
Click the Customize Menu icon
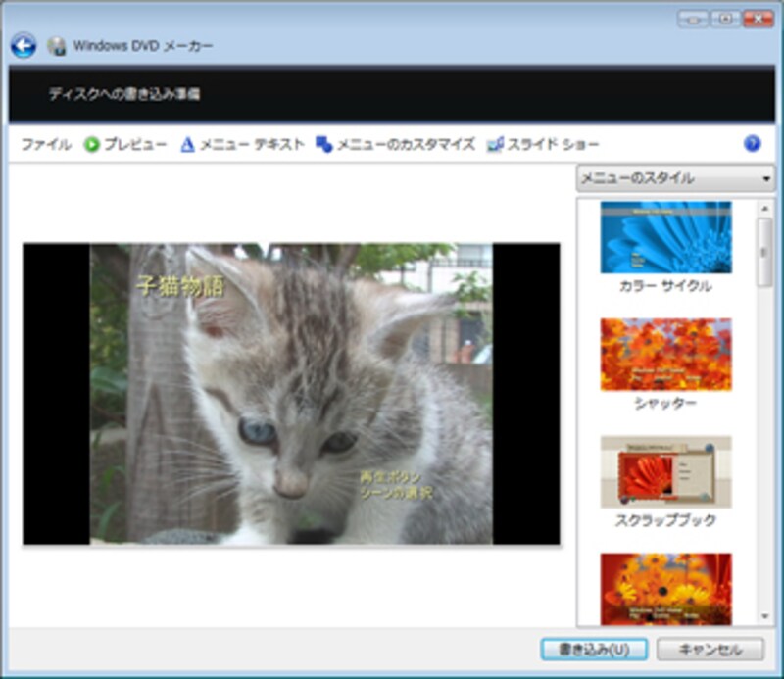pyautogui.click(x=324, y=144)
